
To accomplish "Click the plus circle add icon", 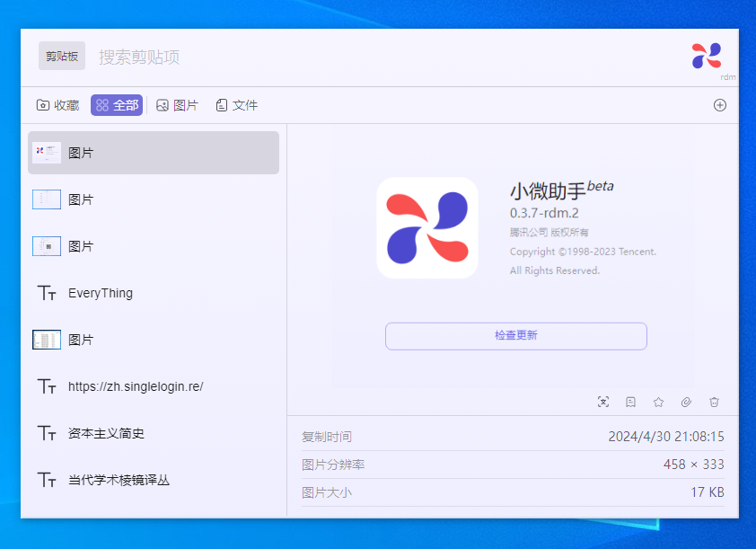I will point(720,105).
